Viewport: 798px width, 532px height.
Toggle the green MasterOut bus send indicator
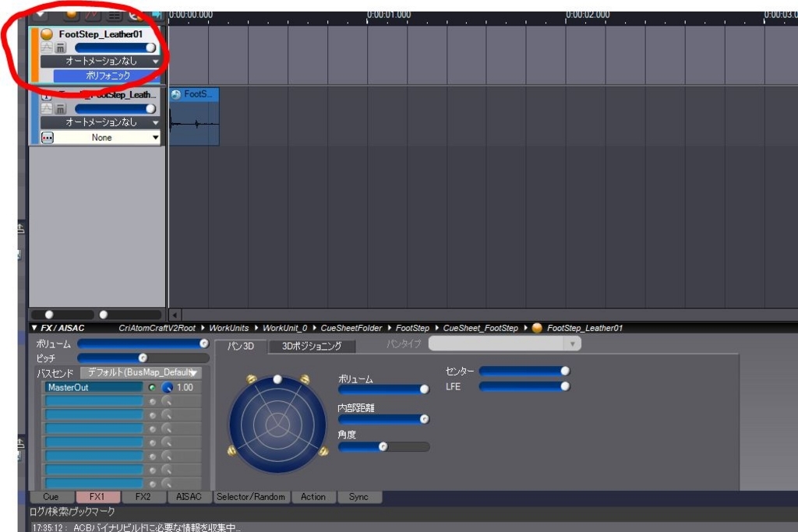click(152, 388)
